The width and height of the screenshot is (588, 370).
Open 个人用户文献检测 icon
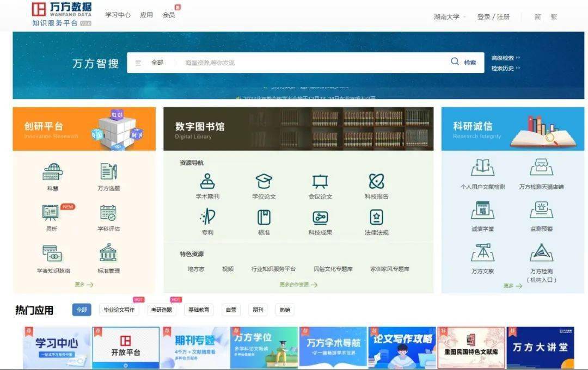(482, 167)
